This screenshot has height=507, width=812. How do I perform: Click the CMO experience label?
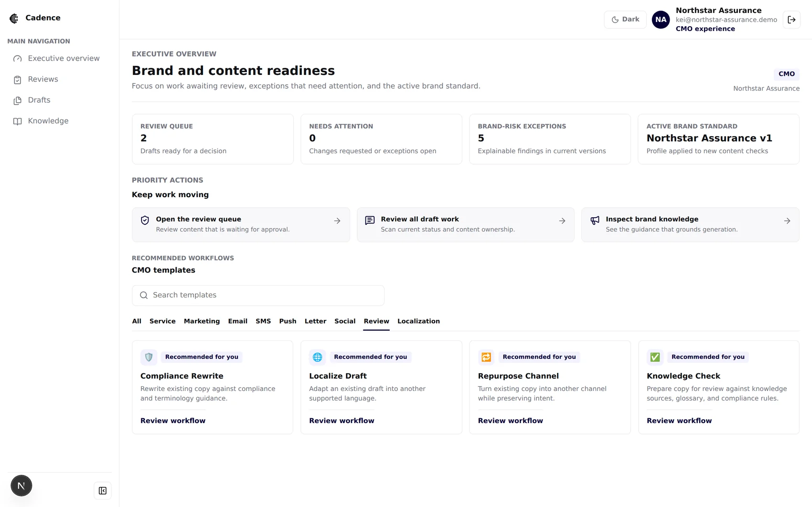tap(705, 29)
